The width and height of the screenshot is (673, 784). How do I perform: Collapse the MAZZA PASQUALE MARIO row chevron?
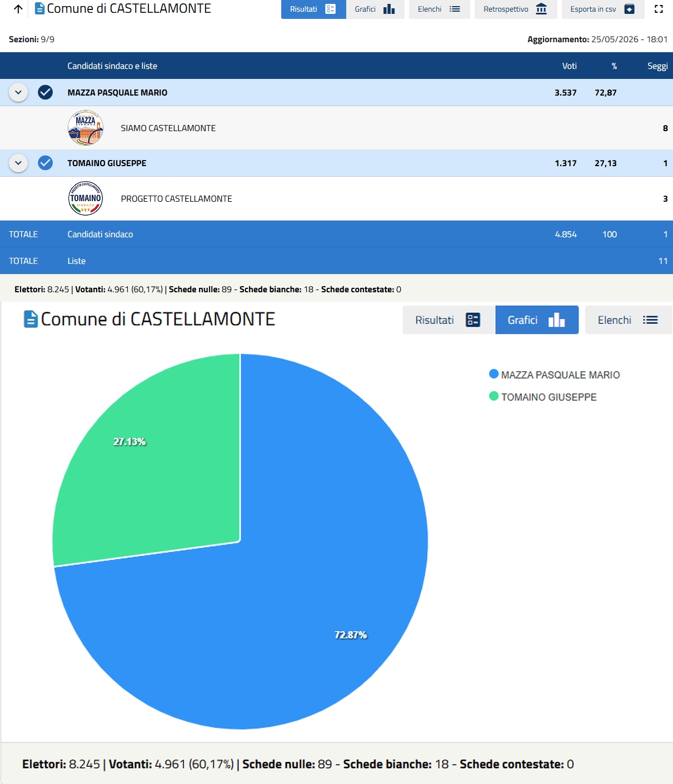[x=18, y=92]
